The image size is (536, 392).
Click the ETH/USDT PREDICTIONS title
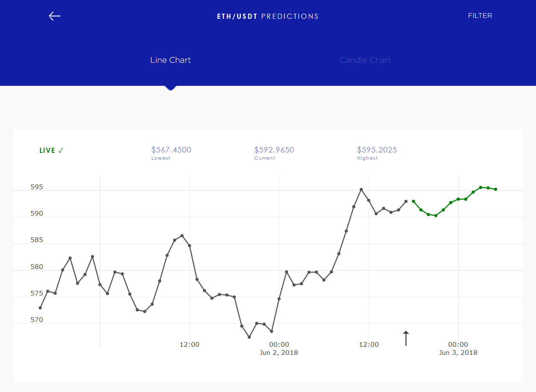click(268, 16)
